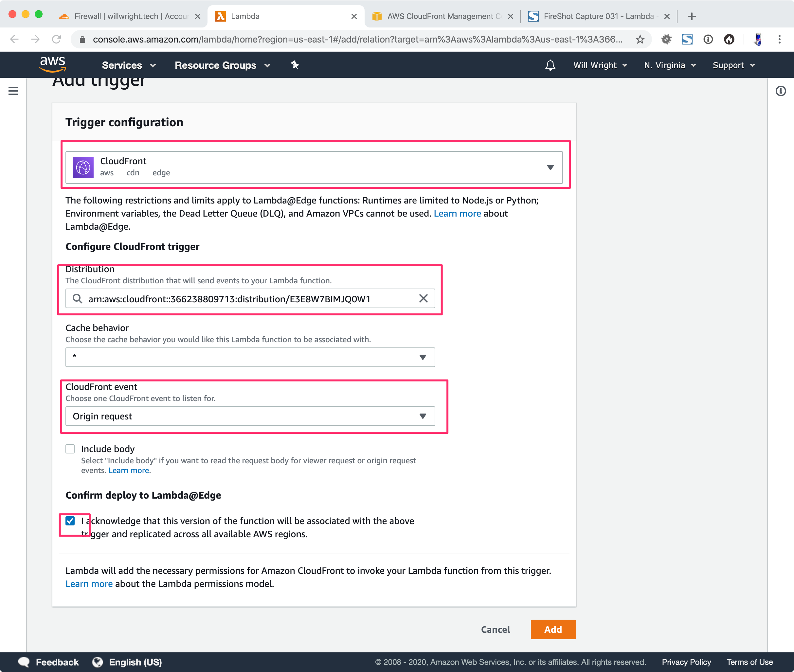Go back in browser history
The height and width of the screenshot is (672, 794).
click(14, 39)
